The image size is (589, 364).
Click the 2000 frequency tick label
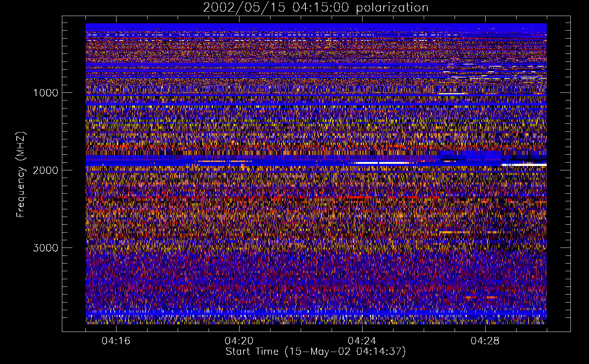(x=46, y=170)
